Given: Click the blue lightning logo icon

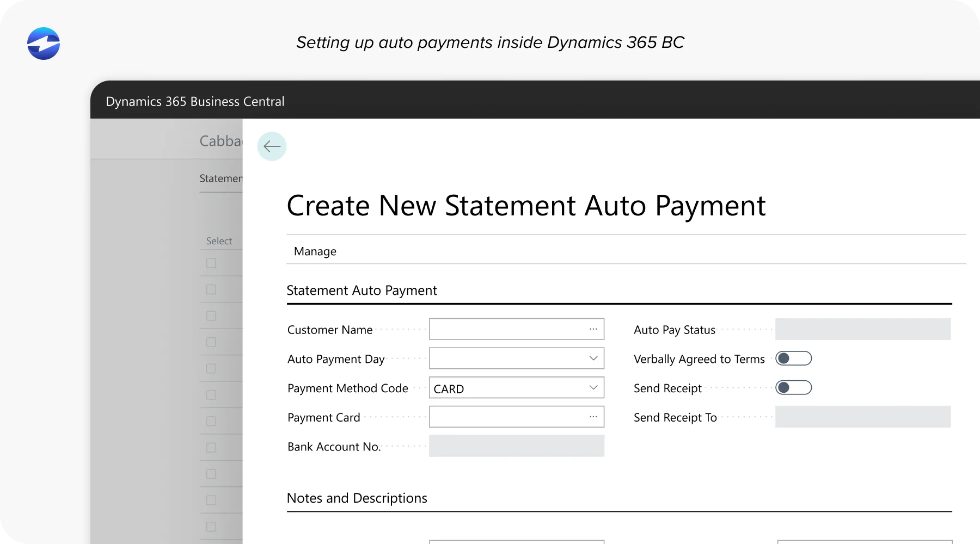Looking at the screenshot, I should (44, 44).
